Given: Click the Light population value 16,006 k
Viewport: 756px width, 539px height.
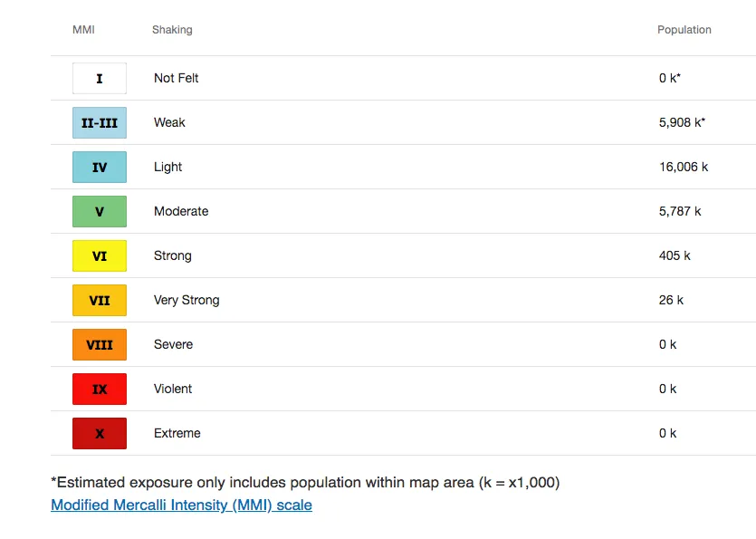Looking at the screenshot, I should coord(684,167).
